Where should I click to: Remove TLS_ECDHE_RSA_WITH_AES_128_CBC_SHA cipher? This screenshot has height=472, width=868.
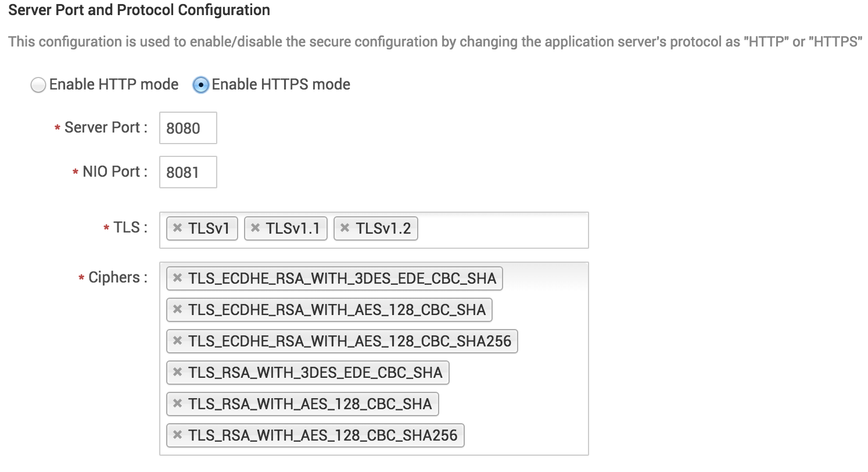tap(178, 310)
